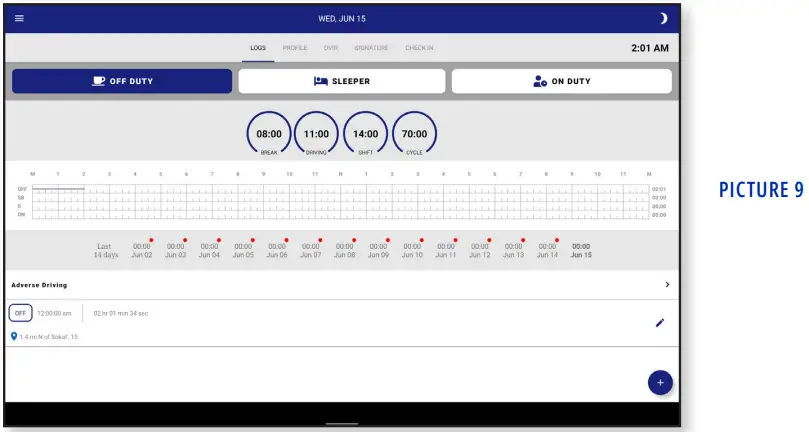809x432 pixels.
Task: Select the 11:00 DRIVING timer circle
Action: pos(316,134)
